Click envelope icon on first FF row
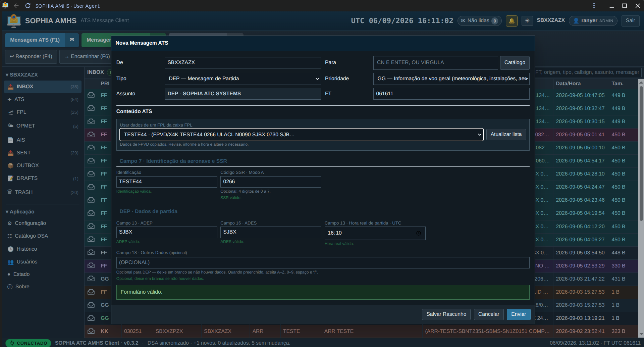 91,95
